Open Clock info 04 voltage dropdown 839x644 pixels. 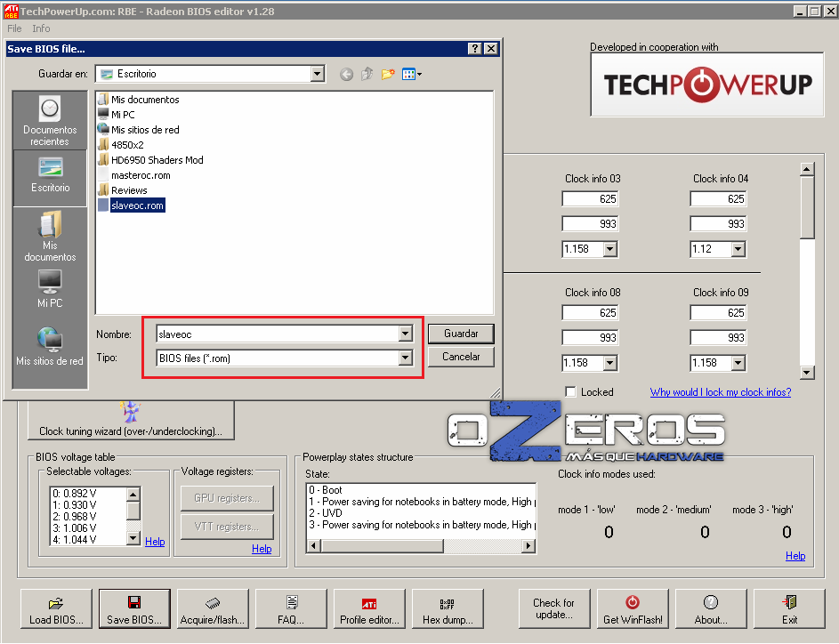click(x=738, y=249)
